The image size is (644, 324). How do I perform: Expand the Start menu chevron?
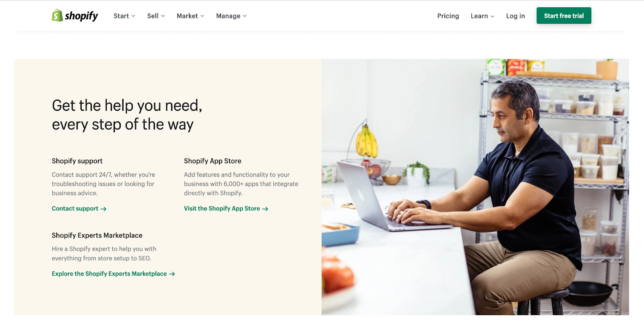(x=133, y=16)
